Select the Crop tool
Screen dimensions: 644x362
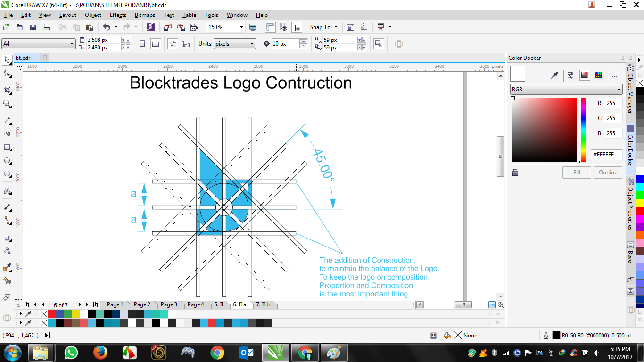pos(7,90)
